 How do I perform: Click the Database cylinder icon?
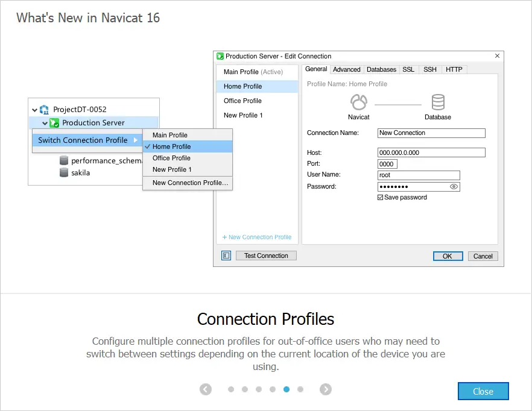coord(438,102)
